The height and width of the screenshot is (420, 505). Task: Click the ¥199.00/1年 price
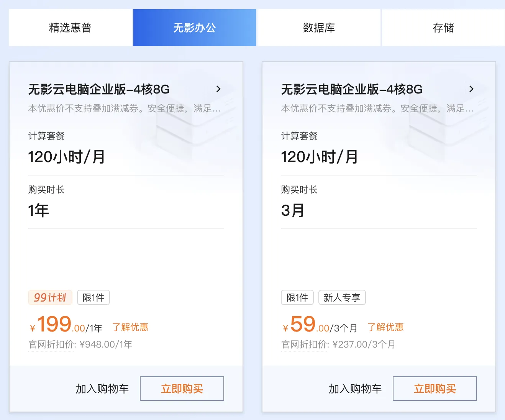[x=66, y=325]
